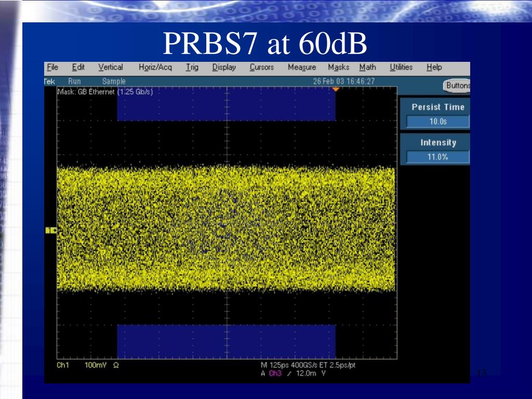Open the Vertical menu
532x399 pixels.
[111, 67]
